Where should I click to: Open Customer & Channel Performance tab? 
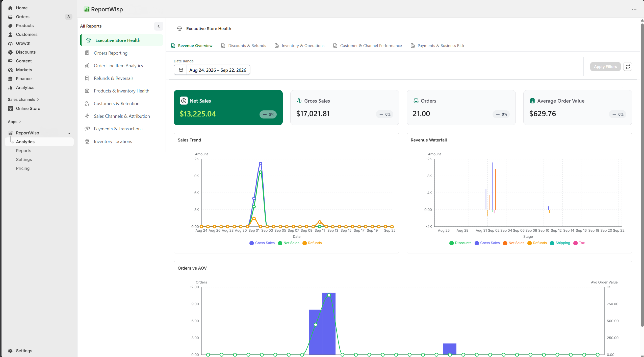(x=367, y=45)
